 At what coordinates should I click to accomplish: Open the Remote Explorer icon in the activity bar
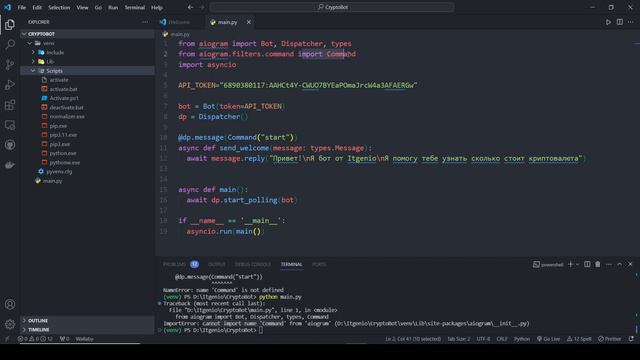tap(10, 125)
